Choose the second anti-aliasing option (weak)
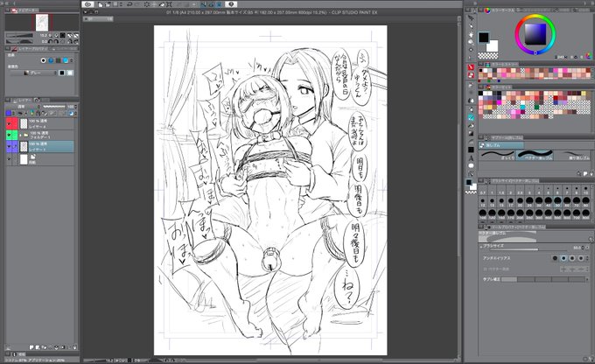595x364 pixels. 563,258
